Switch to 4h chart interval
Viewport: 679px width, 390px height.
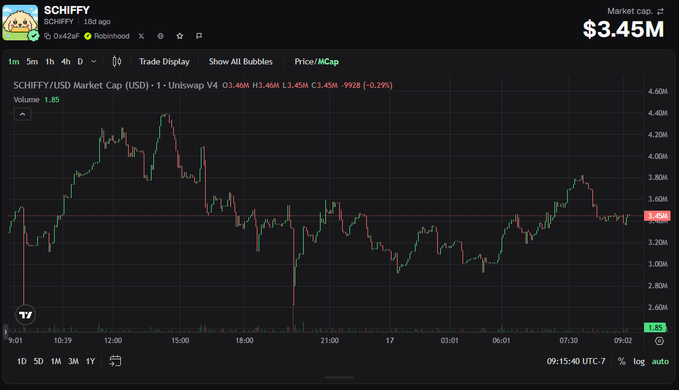[65, 61]
